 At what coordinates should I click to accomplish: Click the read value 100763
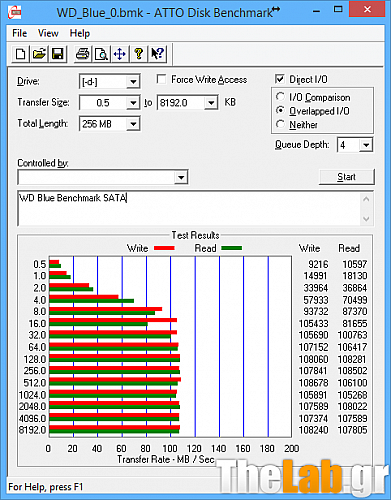tap(353, 335)
